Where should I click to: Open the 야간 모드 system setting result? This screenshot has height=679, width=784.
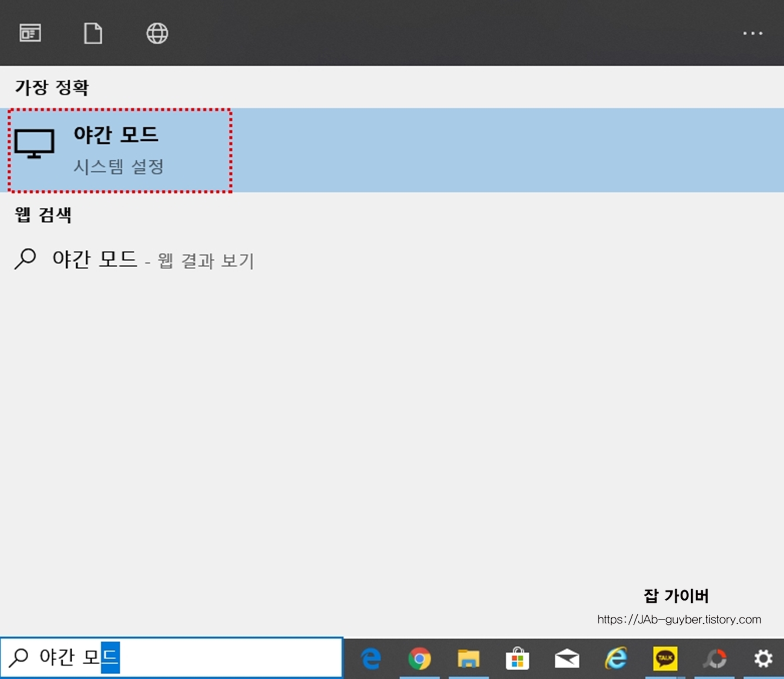pyautogui.click(x=116, y=135)
